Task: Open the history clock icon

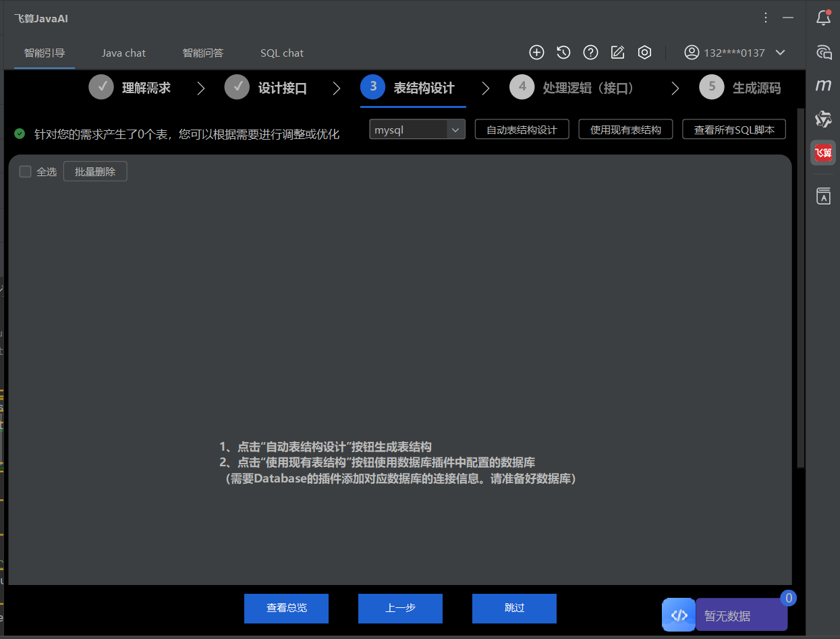Action: point(563,53)
